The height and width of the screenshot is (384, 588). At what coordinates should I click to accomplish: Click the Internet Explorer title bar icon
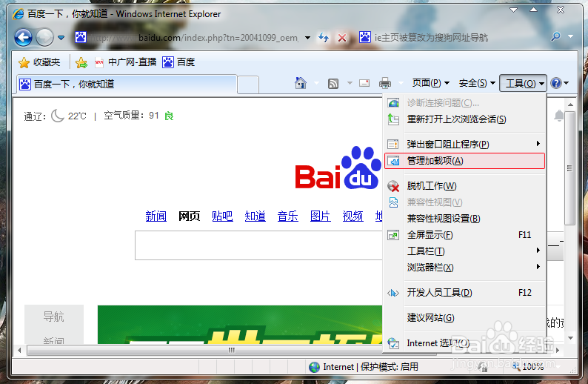coord(18,14)
